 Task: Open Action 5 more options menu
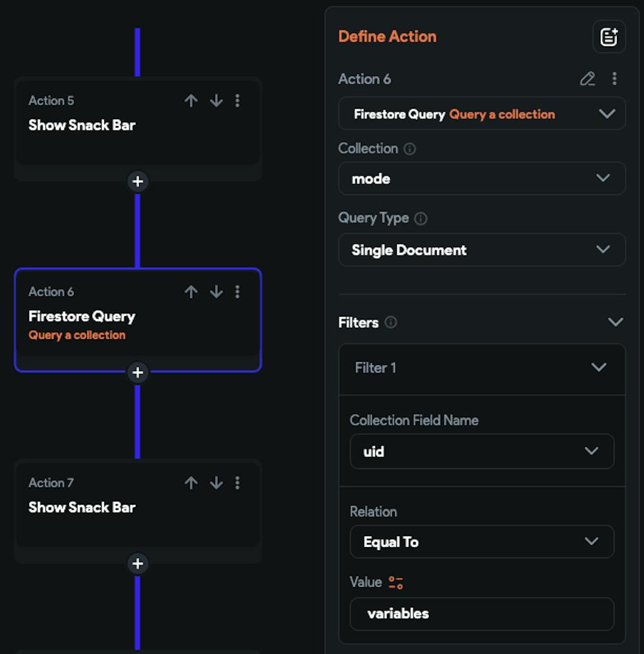tap(238, 100)
